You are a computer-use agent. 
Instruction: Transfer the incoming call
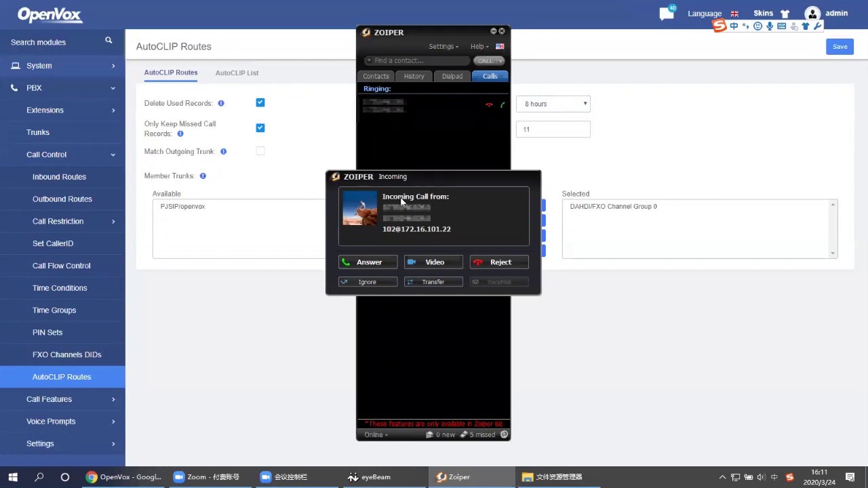click(x=433, y=282)
